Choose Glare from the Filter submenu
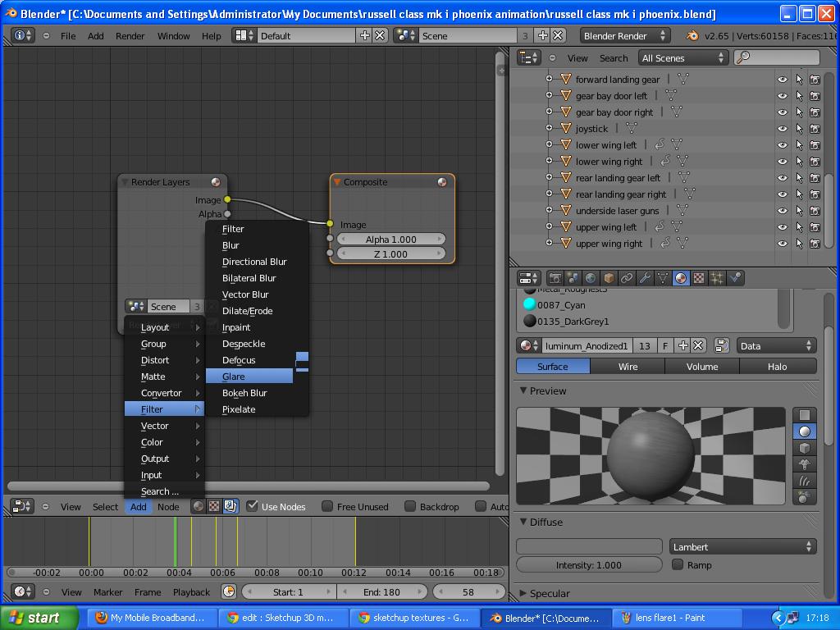 click(x=249, y=377)
